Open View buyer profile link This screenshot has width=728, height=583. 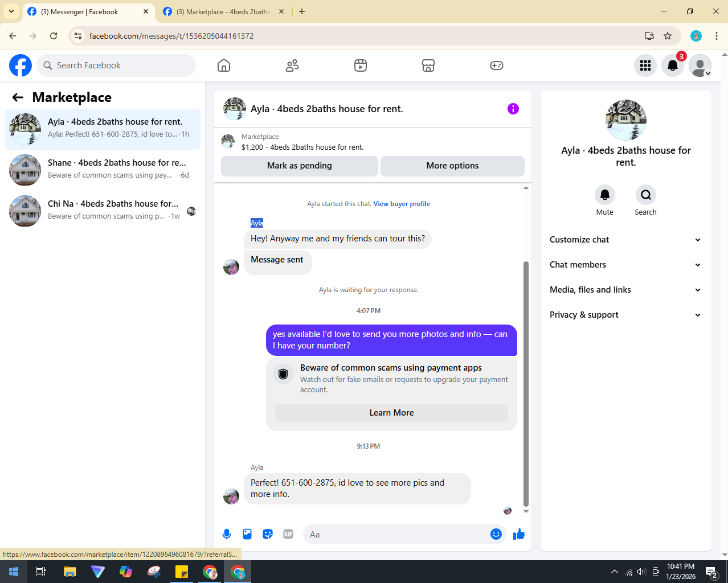(x=402, y=204)
